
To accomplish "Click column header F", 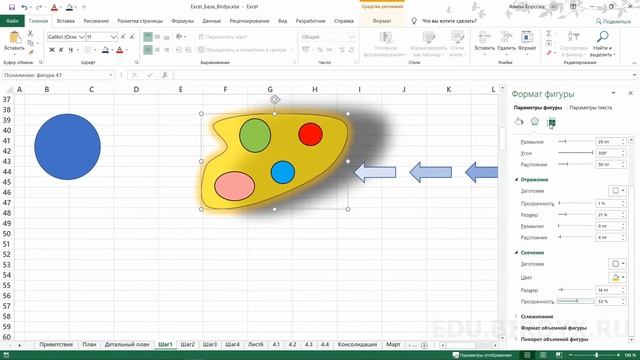I will pyautogui.click(x=225, y=89).
